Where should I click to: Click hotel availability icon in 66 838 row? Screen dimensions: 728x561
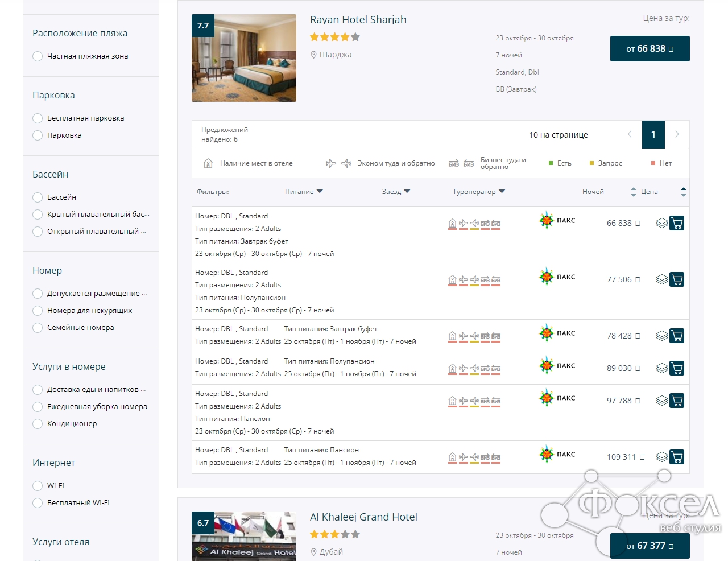452,224
